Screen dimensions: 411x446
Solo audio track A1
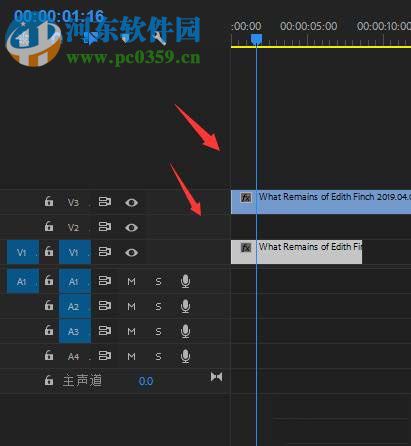pyautogui.click(x=158, y=282)
